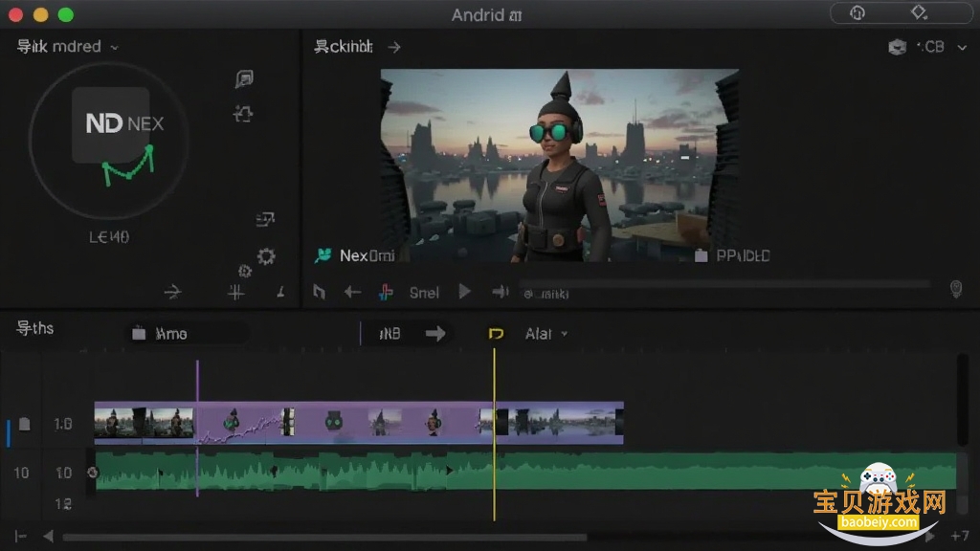Click the Mme folder name field
Screen dimensions: 980x551
[188, 334]
